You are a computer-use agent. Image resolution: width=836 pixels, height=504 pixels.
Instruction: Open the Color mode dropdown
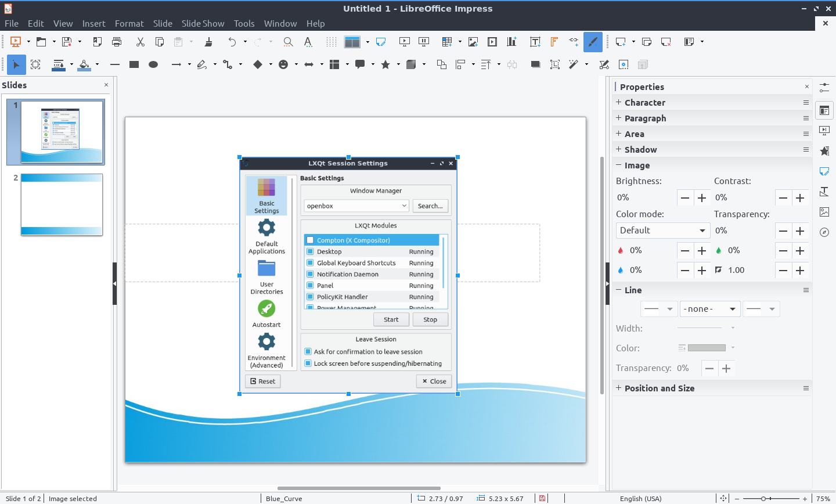click(662, 231)
